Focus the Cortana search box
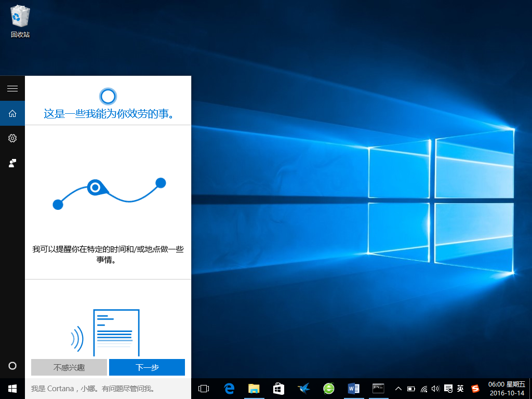The height and width of the screenshot is (399, 532). [108, 389]
